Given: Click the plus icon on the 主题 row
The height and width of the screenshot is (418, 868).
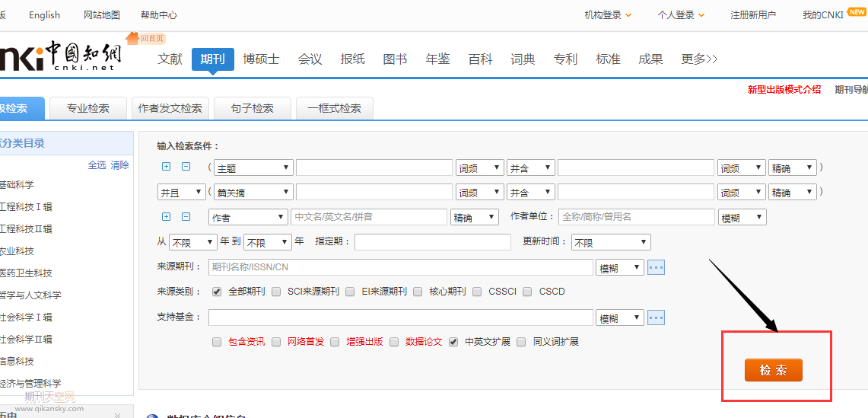Looking at the screenshot, I should point(167,167).
